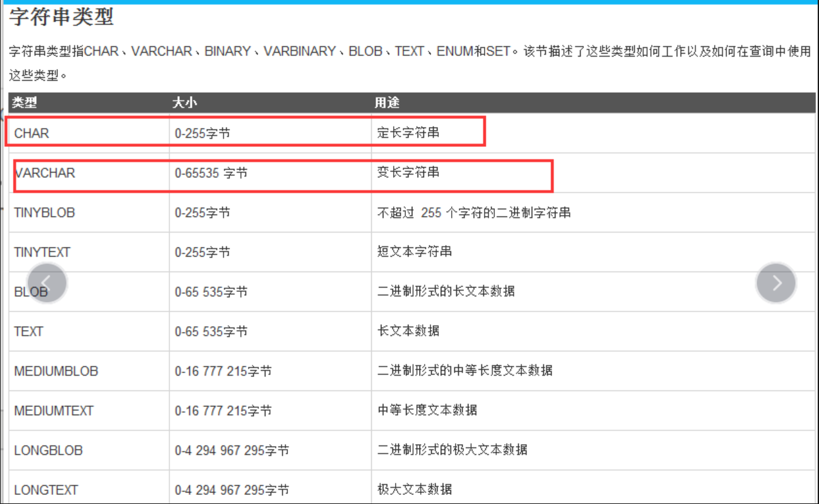Click the 字符串类型 heading
This screenshot has width=819, height=504.
click(62, 17)
